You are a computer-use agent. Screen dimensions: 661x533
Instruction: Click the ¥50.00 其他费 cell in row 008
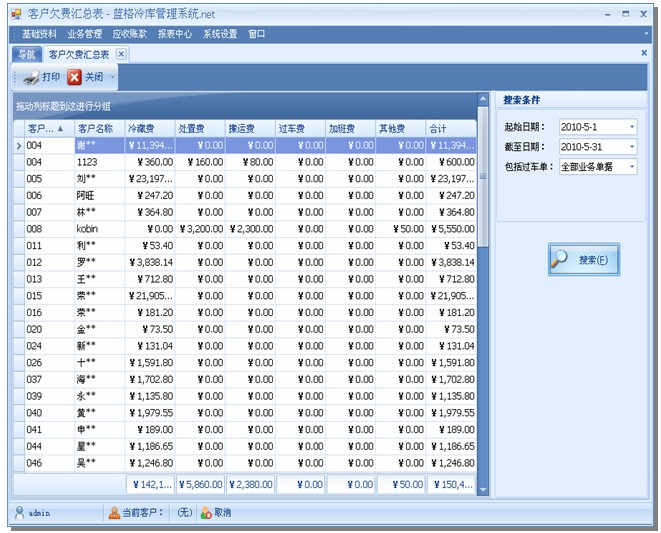tap(400, 229)
